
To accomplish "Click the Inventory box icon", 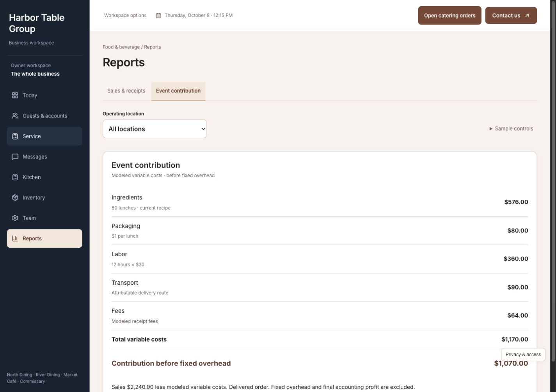I will [15, 198].
